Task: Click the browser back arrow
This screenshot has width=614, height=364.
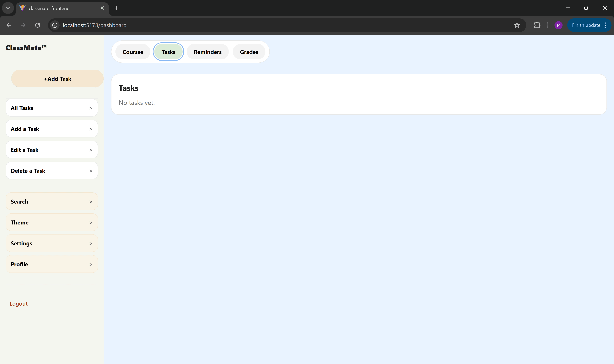Action: (9, 25)
